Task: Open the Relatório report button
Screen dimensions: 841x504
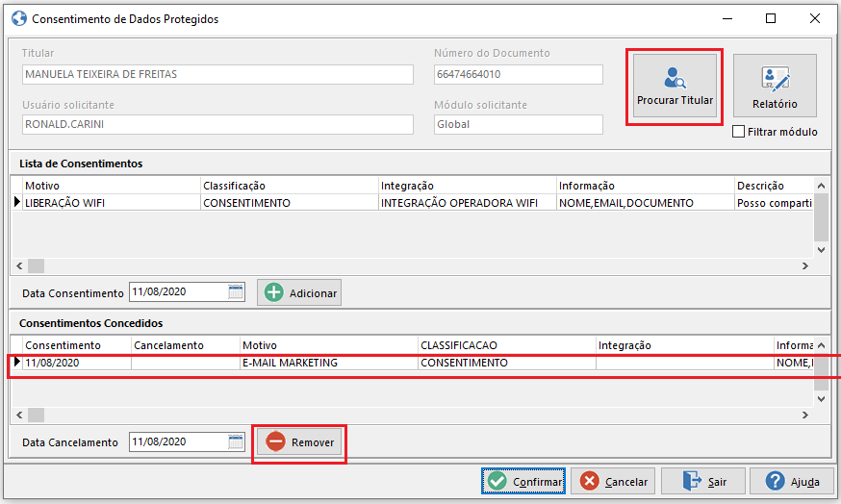Action: [775, 86]
